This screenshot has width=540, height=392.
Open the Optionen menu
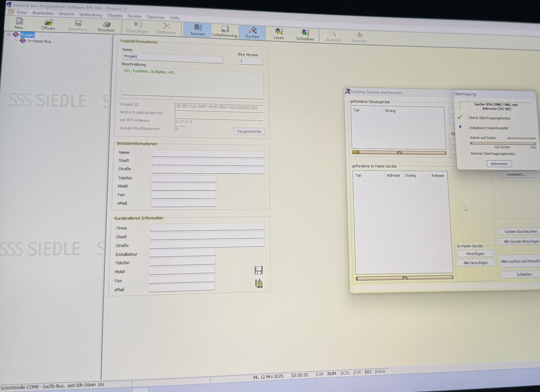click(x=156, y=17)
